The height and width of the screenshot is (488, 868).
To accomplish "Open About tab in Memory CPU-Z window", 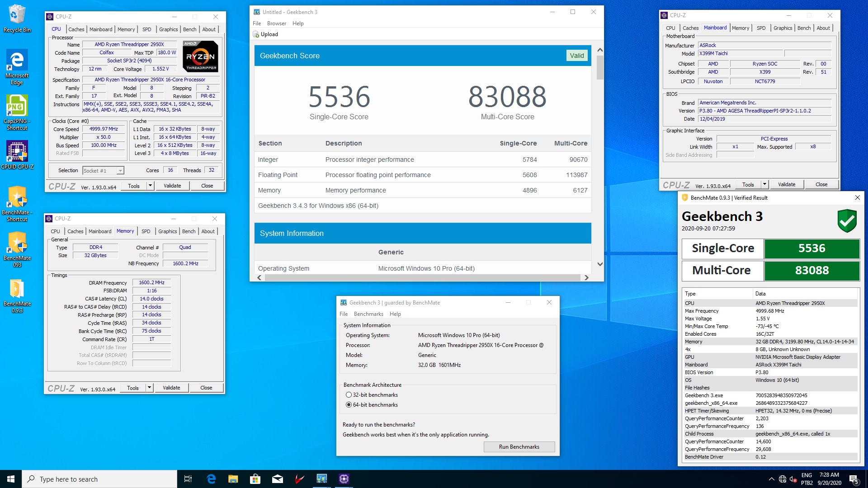I will click(208, 231).
